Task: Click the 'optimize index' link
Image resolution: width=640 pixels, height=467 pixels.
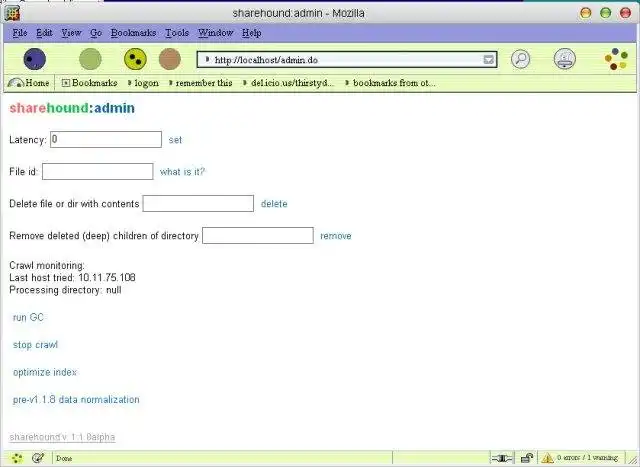Action: point(45,372)
